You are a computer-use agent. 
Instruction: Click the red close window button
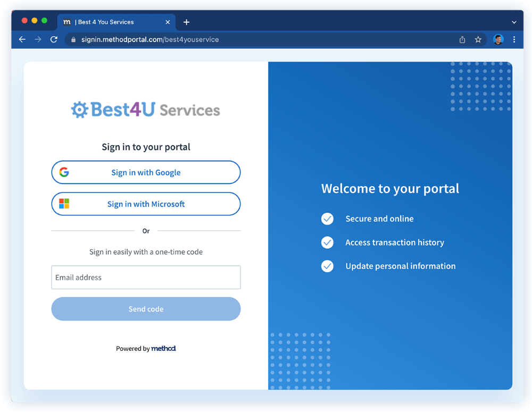tap(24, 20)
